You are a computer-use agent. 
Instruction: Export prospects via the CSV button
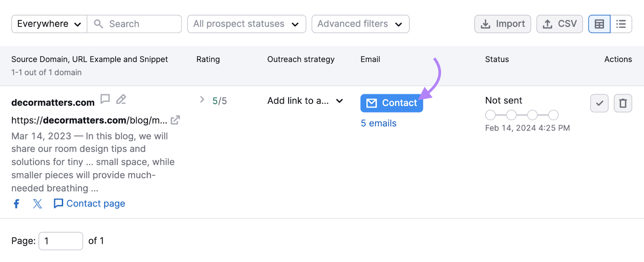click(x=559, y=24)
